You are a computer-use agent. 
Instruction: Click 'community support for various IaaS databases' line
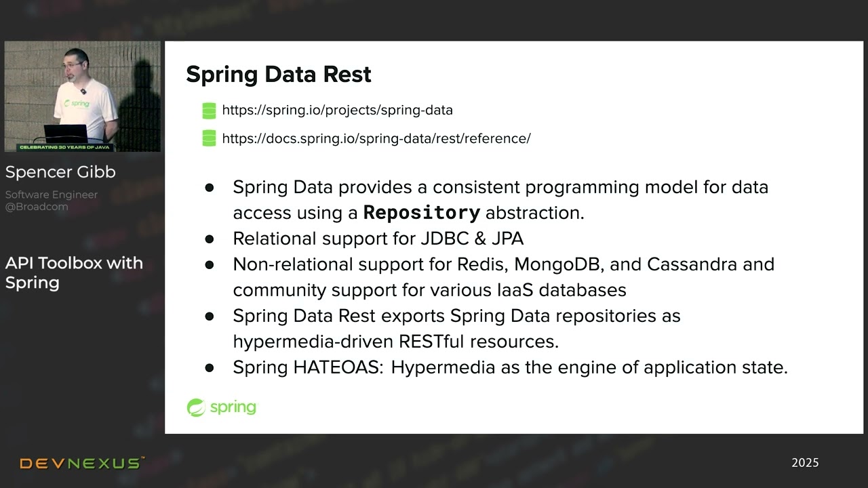(x=429, y=290)
